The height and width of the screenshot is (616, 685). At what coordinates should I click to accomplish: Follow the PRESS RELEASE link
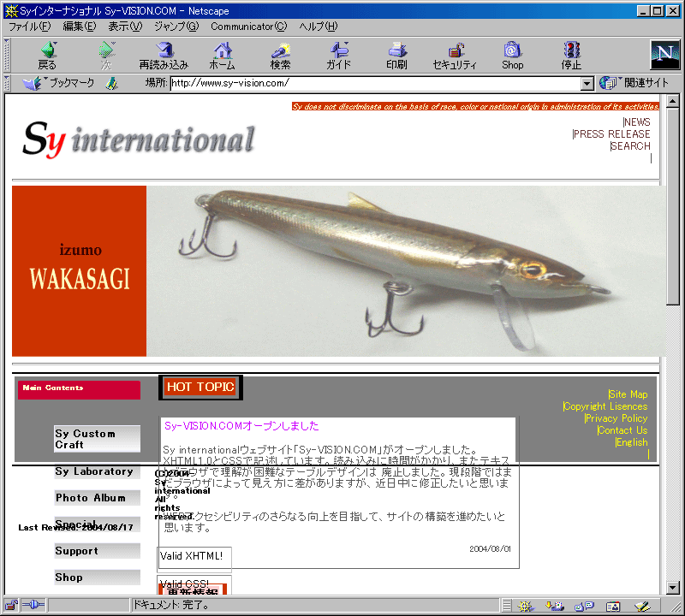click(x=611, y=134)
